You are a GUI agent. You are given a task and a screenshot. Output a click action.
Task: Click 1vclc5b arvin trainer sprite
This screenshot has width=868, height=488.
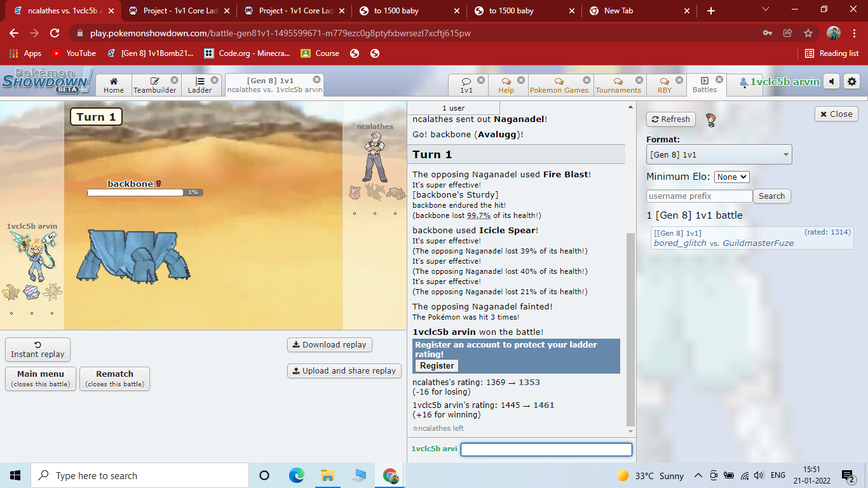click(x=33, y=255)
